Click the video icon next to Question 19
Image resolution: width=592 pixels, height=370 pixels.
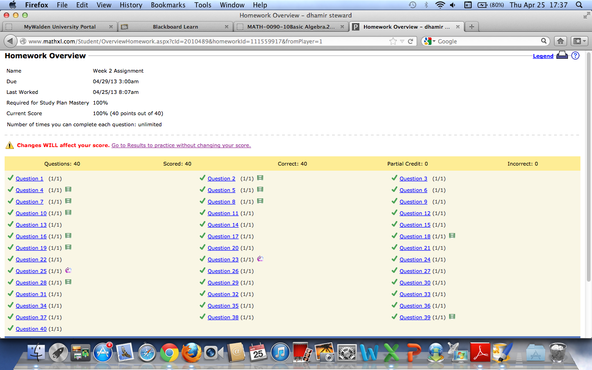(x=68, y=247)
